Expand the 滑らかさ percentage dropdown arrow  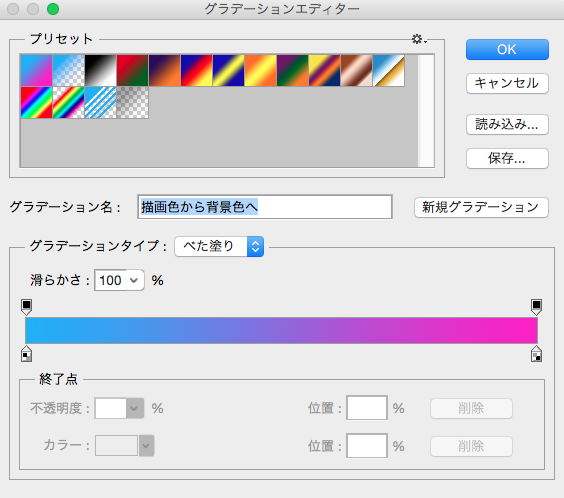(135, 280)
